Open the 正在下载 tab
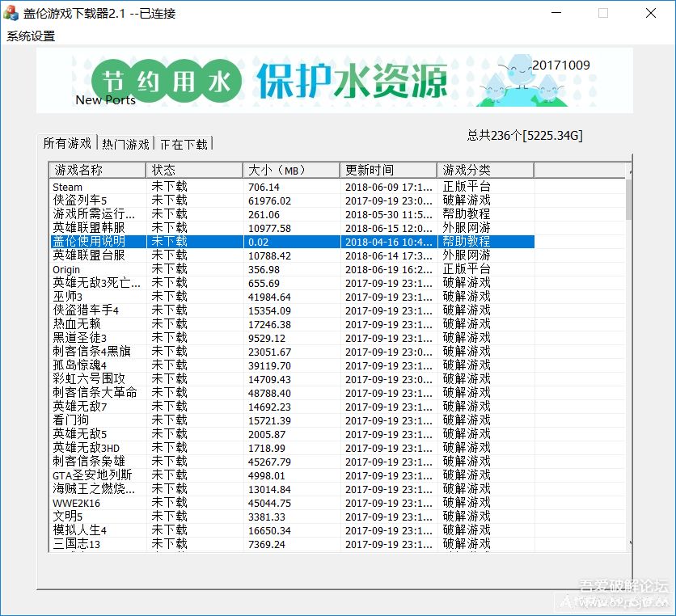Screen dimensions: 676x616 point(184,144)
